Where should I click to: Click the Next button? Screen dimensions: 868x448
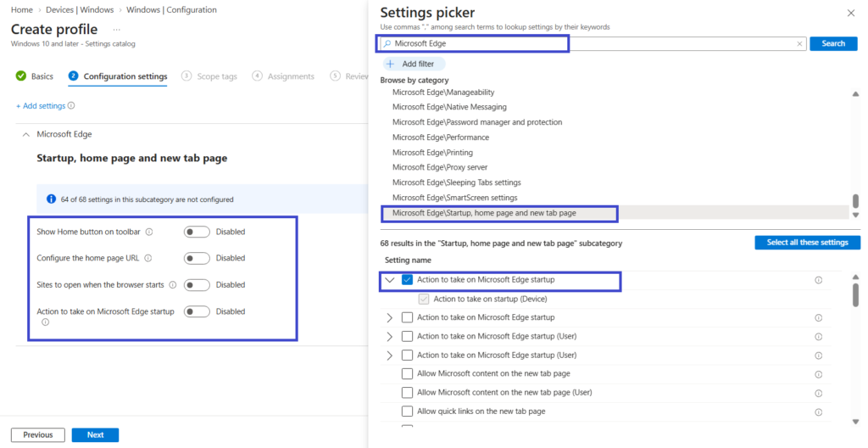[x=95, y=434]
